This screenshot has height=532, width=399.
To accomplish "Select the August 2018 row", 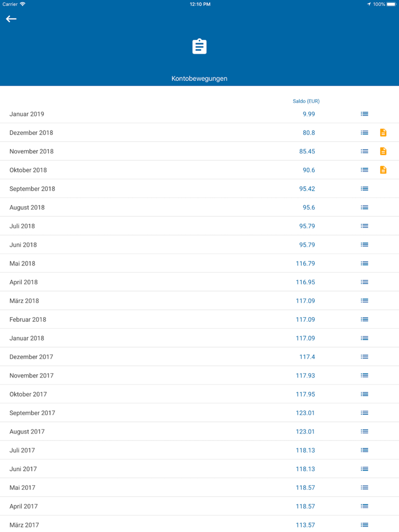I will point(27,207).
